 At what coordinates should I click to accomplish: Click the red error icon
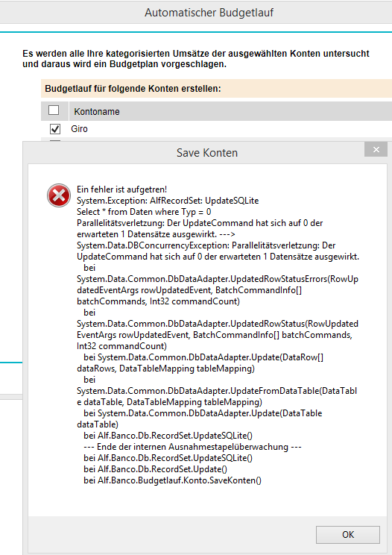59,195
